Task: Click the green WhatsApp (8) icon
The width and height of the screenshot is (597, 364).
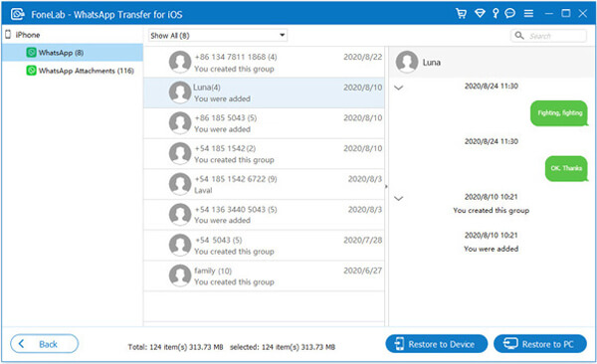Action: tap(31, 52)
